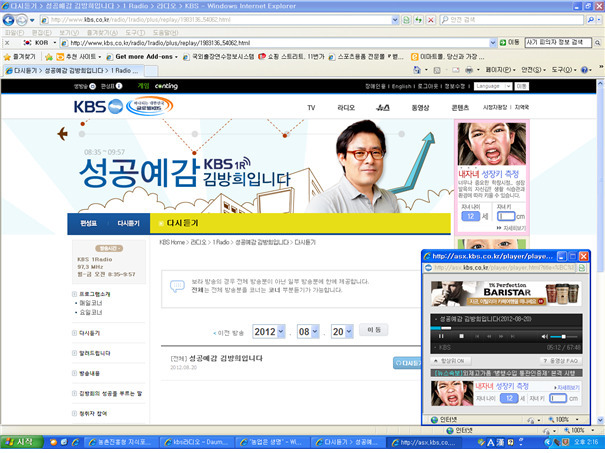Open the View (보기) menu
605x453 pixels.
(x=69, y=32)
